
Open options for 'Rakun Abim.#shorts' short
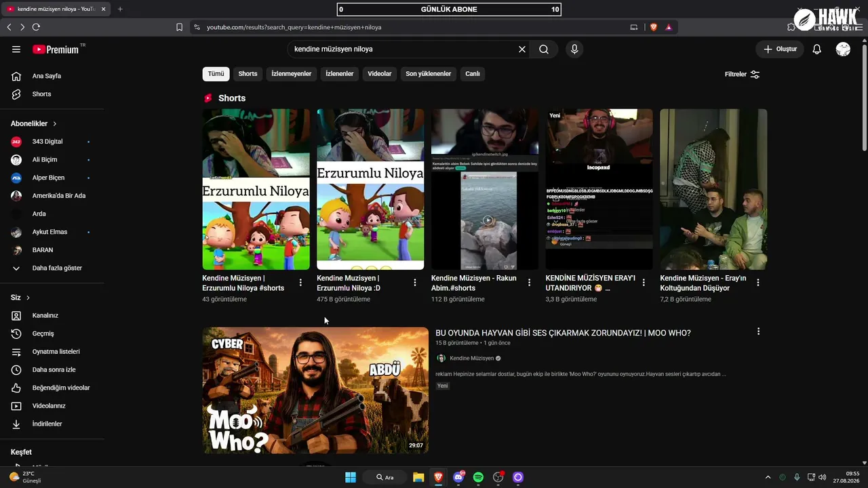530,283
